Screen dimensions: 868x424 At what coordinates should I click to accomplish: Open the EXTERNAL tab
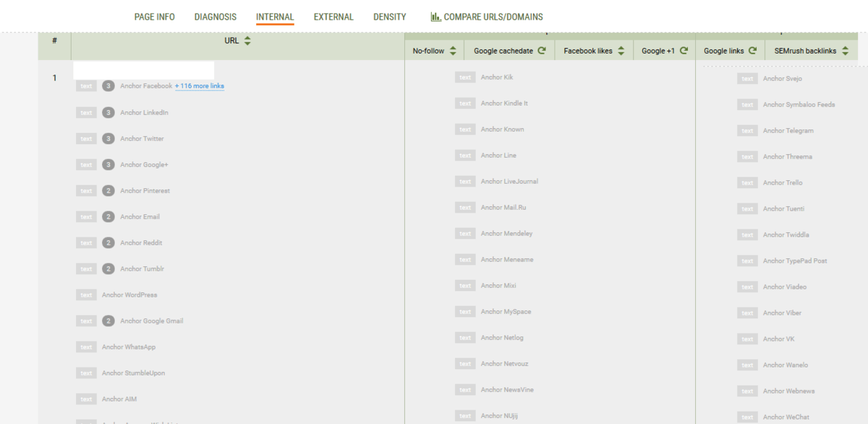click(333, 17)
